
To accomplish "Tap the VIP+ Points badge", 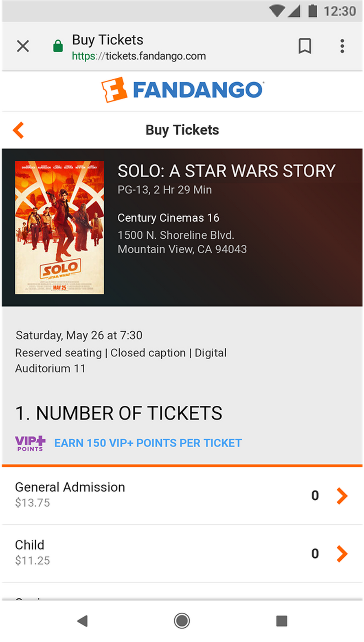I will coord(30,443).
